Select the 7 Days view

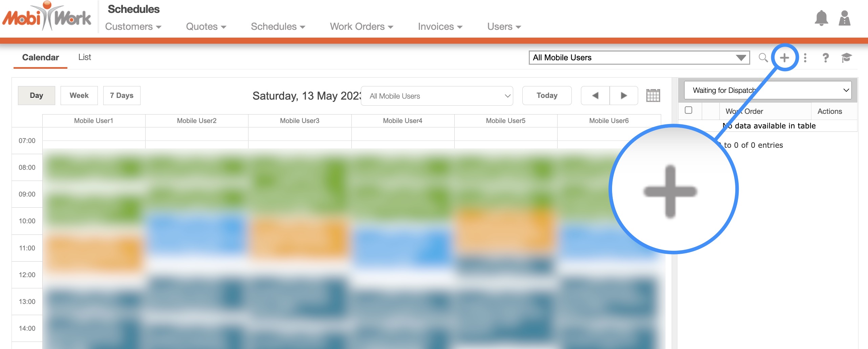pos(122,96)
